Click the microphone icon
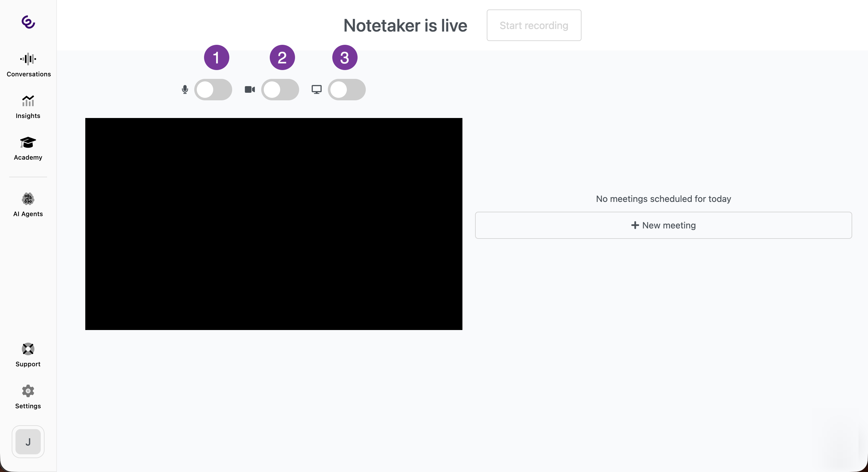868x472 pixels. coord(185,90)
